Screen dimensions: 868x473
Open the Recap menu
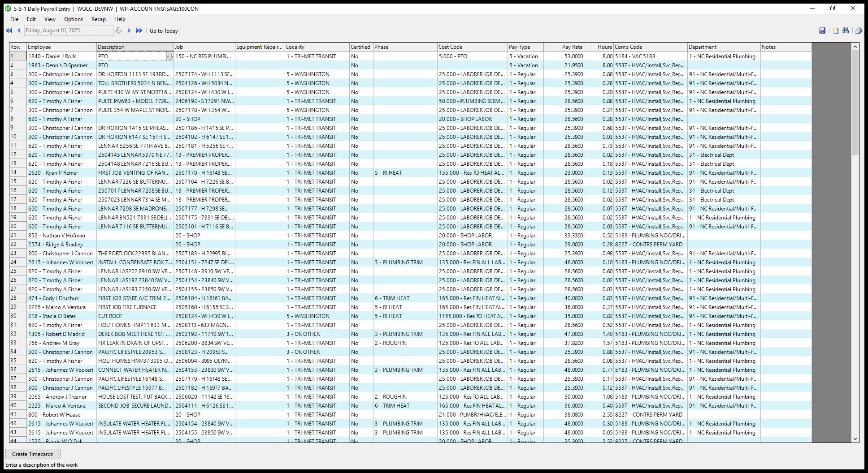98,19
